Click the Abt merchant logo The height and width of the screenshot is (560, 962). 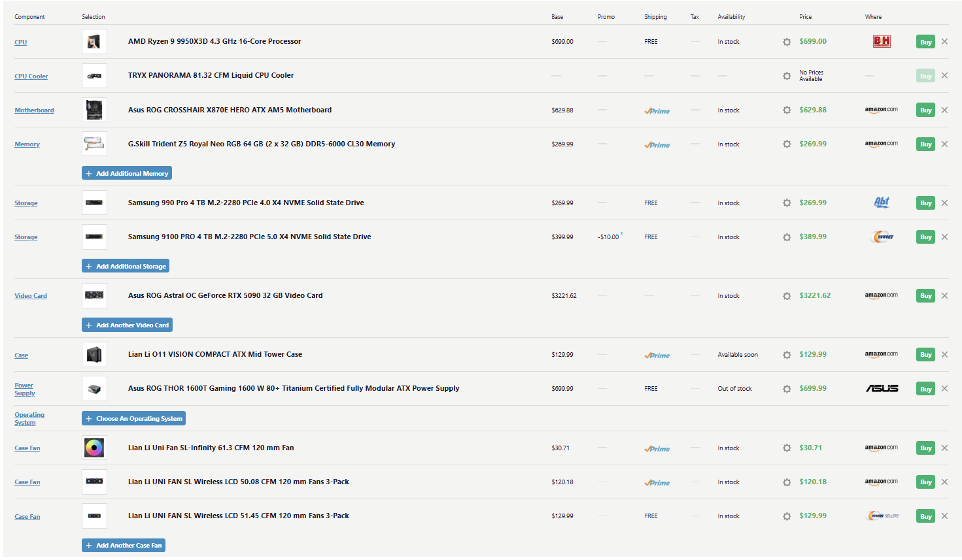click(x=882, y=203)
